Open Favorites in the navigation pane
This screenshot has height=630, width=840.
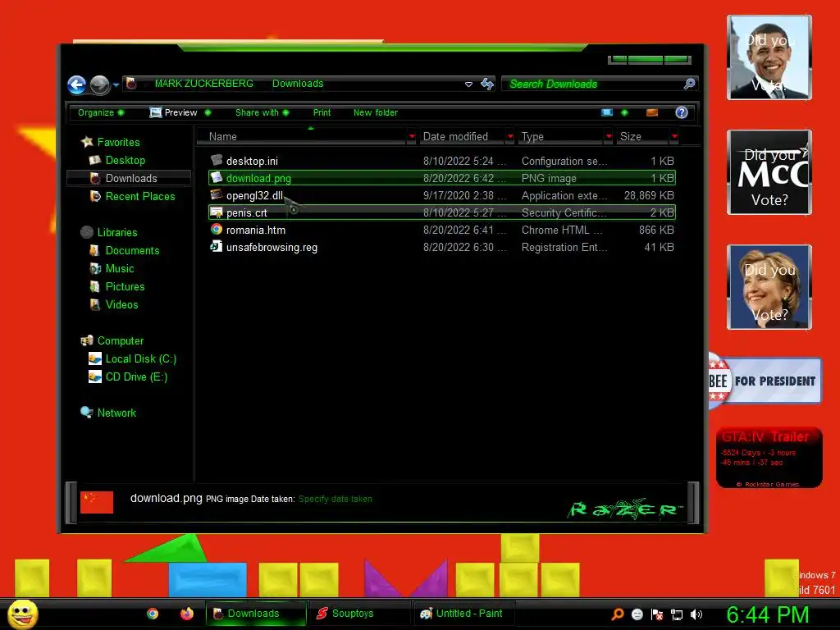(x=118, y=142)
